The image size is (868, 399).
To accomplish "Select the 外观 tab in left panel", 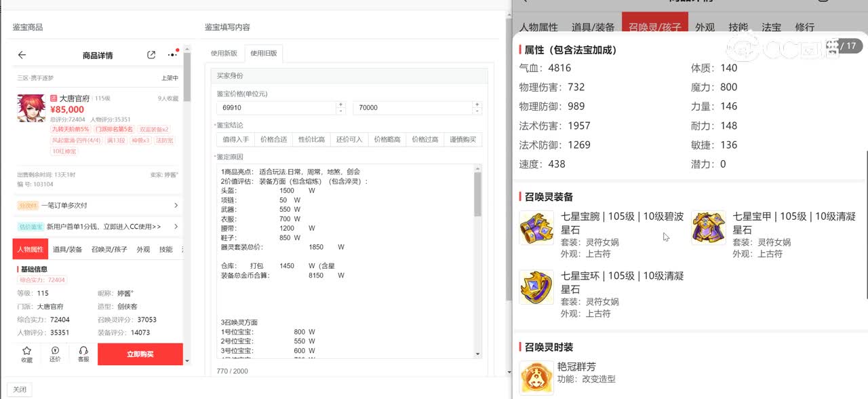I will (x=143, y=249).
